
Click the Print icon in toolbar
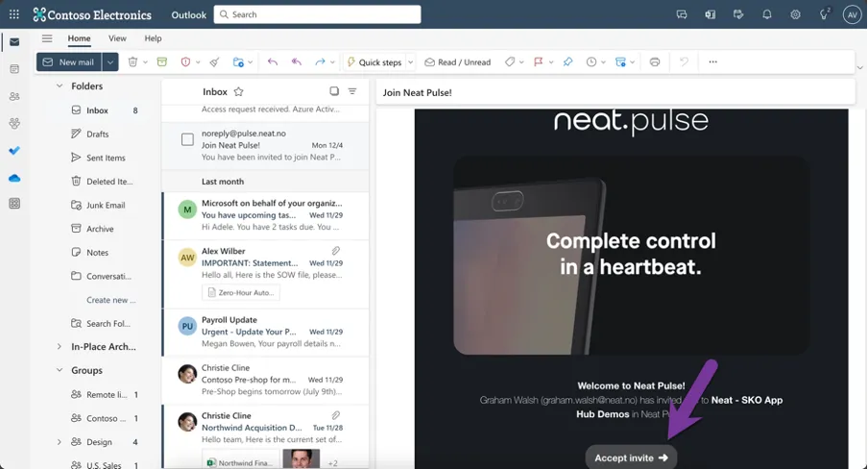tap(655, 62)
